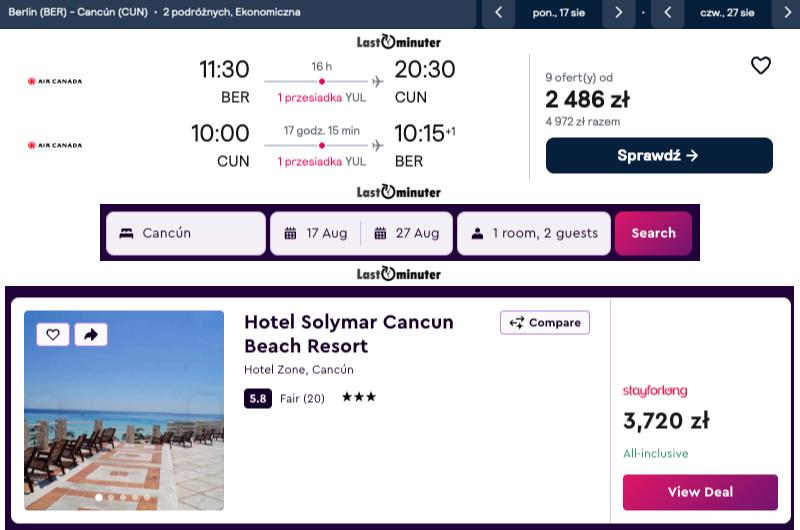Click the Sprawdź button for the flight offer

659,156
